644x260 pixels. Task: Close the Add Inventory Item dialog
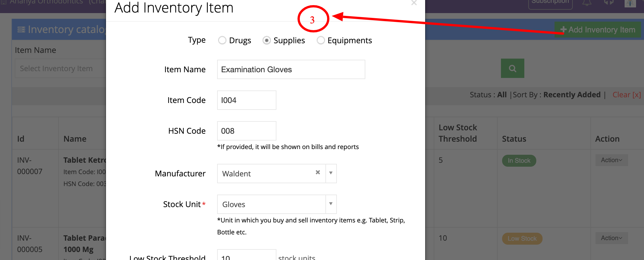[x=414, y=3]
